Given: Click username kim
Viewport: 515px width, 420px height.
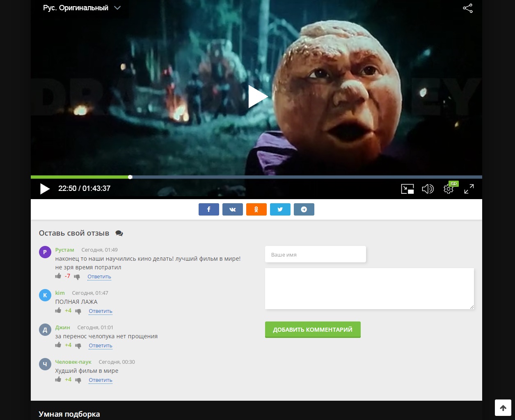Looking at the screenshot, I should click(x=60, y=293).
